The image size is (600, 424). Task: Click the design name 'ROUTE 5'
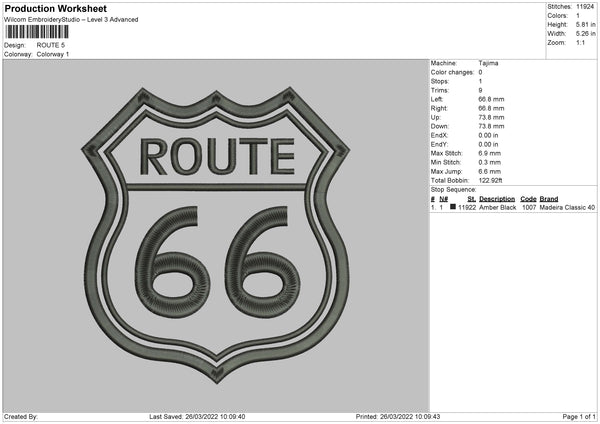[51, 45]
